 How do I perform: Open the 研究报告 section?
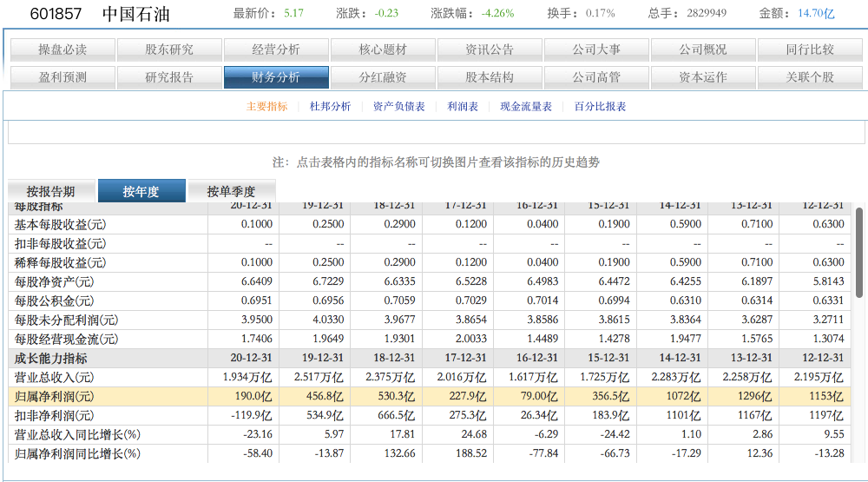[169, 77]
